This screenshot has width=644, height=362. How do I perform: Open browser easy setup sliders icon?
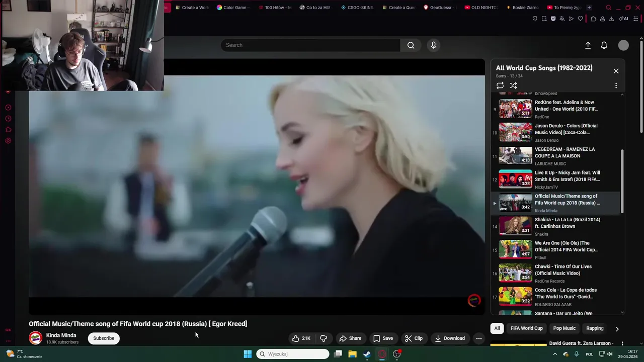(636, 19)
